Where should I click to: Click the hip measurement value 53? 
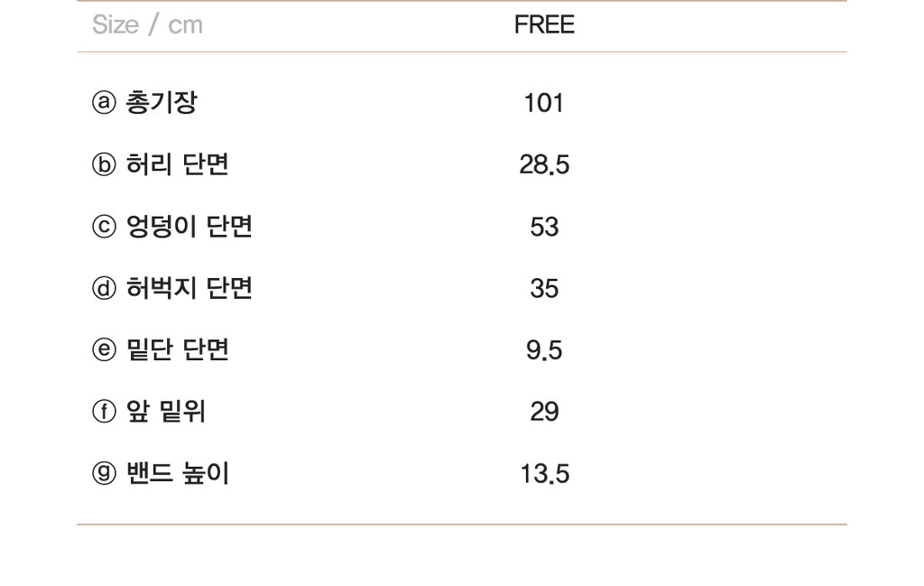544,227
